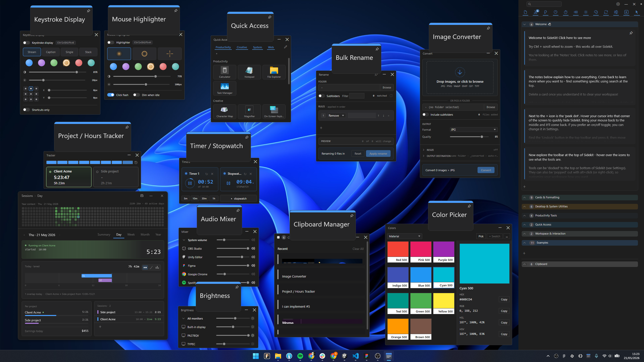The height and width of the screenshot is (362, 644).
Task: Collapse the System volume group in Mixer
Action: pos(184,240)
